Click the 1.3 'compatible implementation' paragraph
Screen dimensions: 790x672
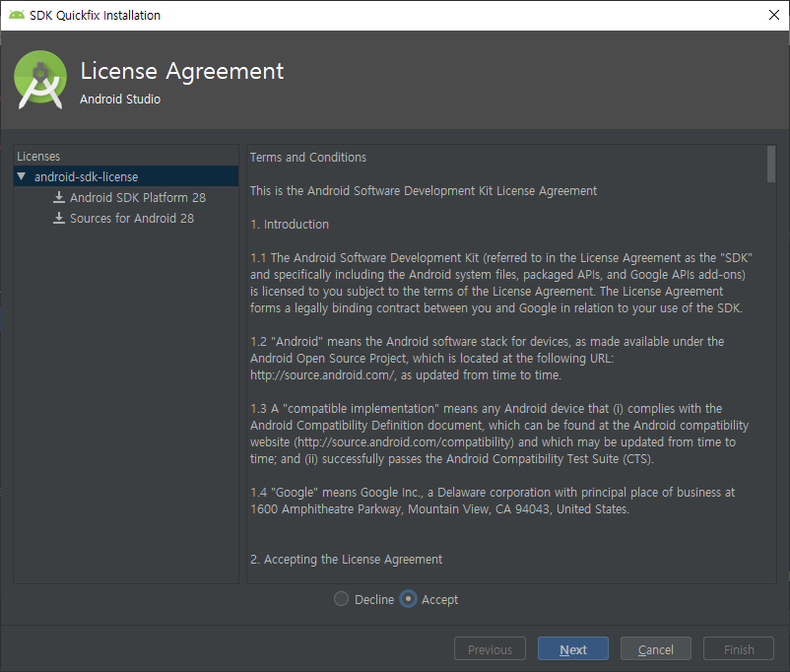coord(499,434)
